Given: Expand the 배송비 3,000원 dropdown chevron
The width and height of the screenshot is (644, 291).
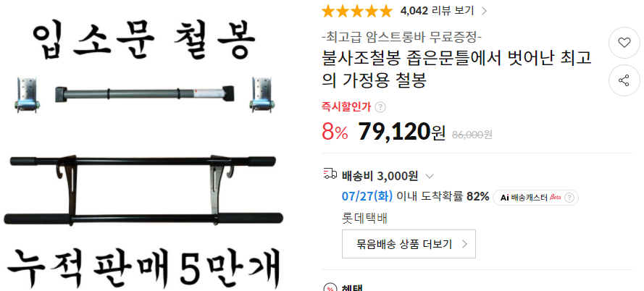Looking at the screenshot, I should [x=429, y=177].
